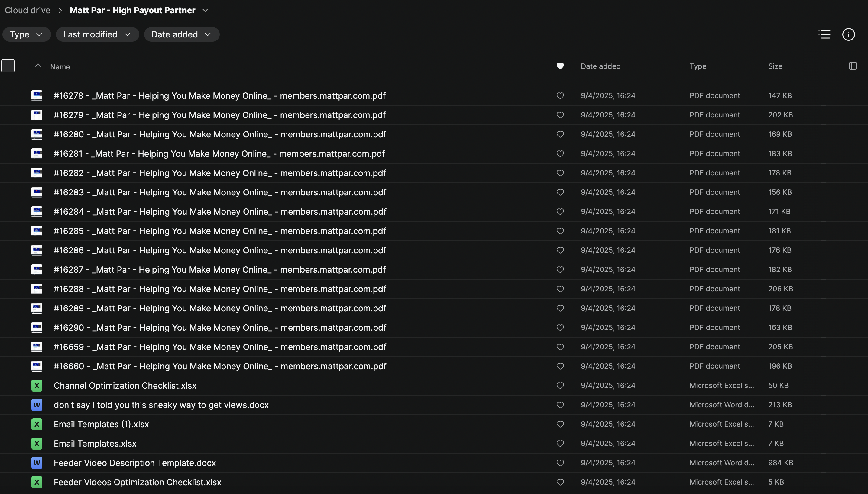Open the Date added filter dropdown
Viewport: 868px width, 494px height.
pyautogui.click(x=181, y=35)
